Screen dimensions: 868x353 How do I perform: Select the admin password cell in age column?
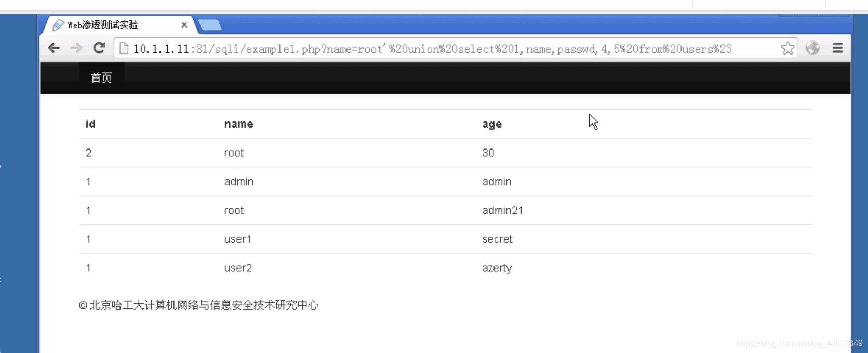pos(497,182)
